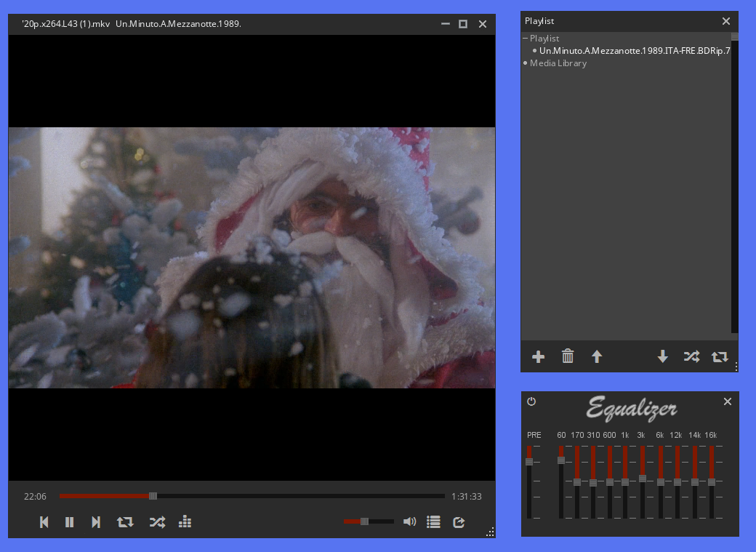The height and width of the screenshot is (552, 756).
Task: Mute audio with speaker icon
Action: [409, 521]
